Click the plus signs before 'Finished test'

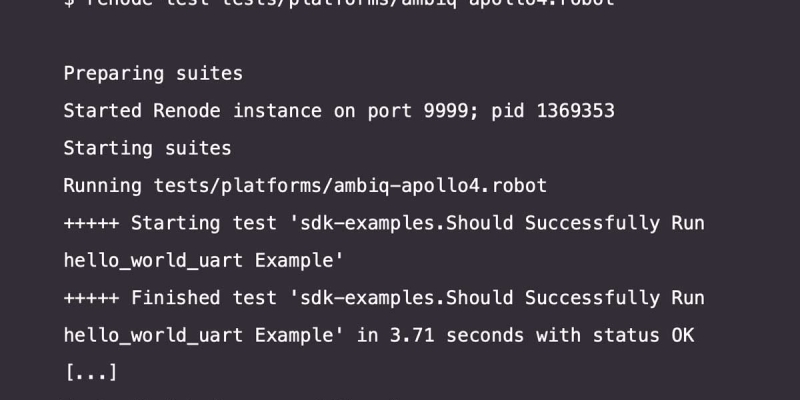pyautogui.click(x=91, y=298)
